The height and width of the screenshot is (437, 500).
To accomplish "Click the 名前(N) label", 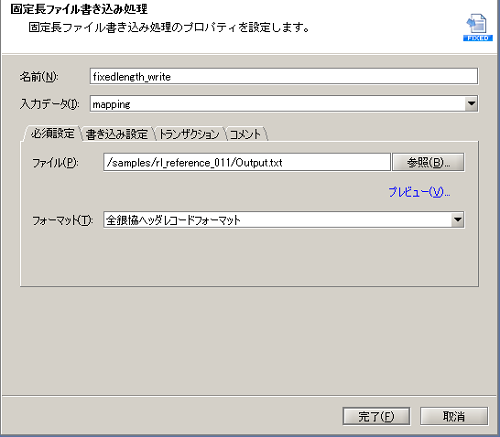I will pyautogui.click(x=39, y=77).
